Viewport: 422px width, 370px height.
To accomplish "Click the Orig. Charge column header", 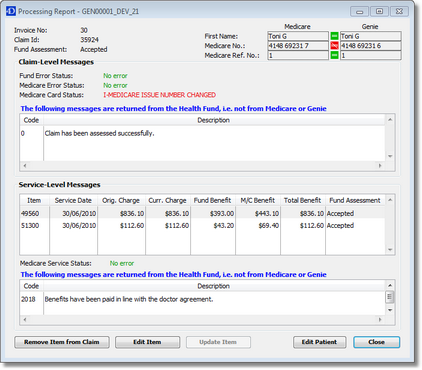I will click(121, 200).
